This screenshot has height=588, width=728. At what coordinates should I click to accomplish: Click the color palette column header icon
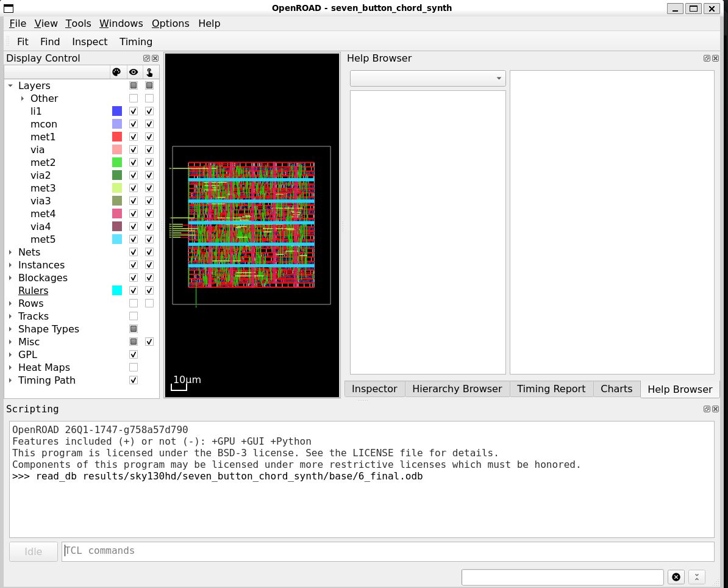pyautogui.click(x=116, y=72)
